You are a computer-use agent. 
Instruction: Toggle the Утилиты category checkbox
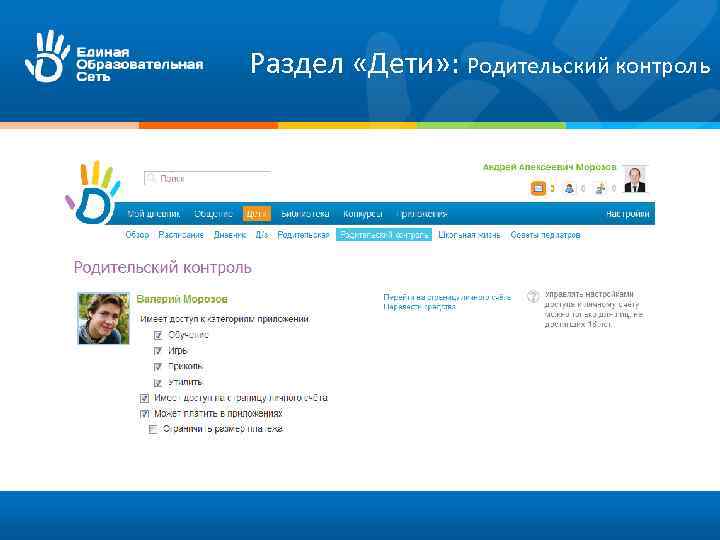point(158,382)
